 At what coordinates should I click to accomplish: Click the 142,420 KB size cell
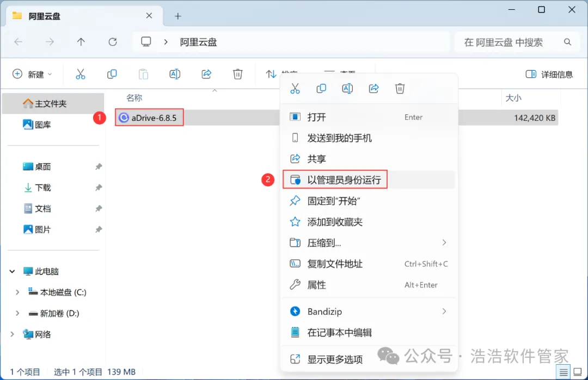coord(535,118)
